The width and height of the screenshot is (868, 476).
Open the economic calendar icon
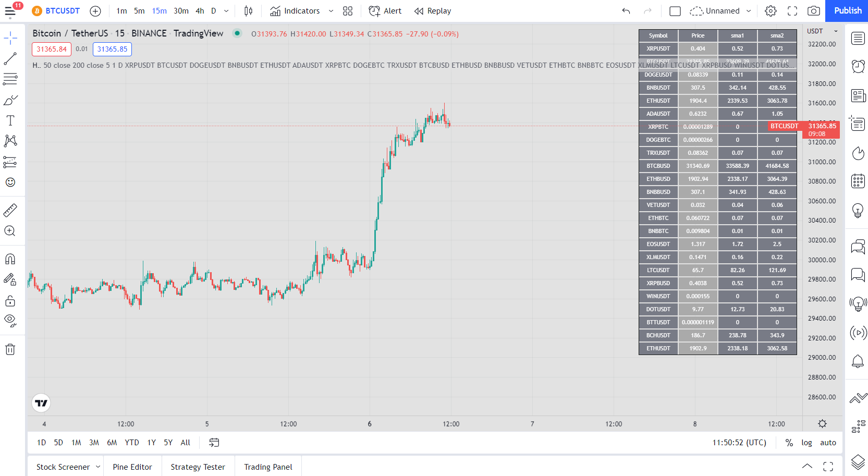[858, 181]
